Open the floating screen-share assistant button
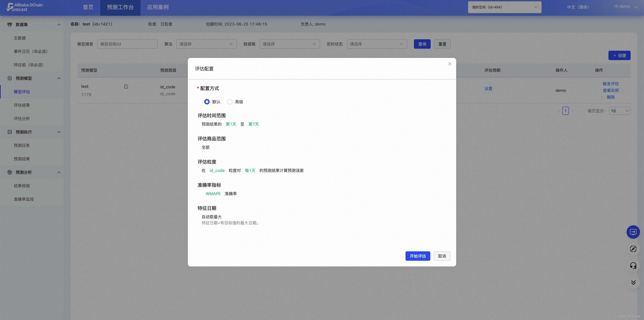644x320 pixels. click(x=633, y=232)
